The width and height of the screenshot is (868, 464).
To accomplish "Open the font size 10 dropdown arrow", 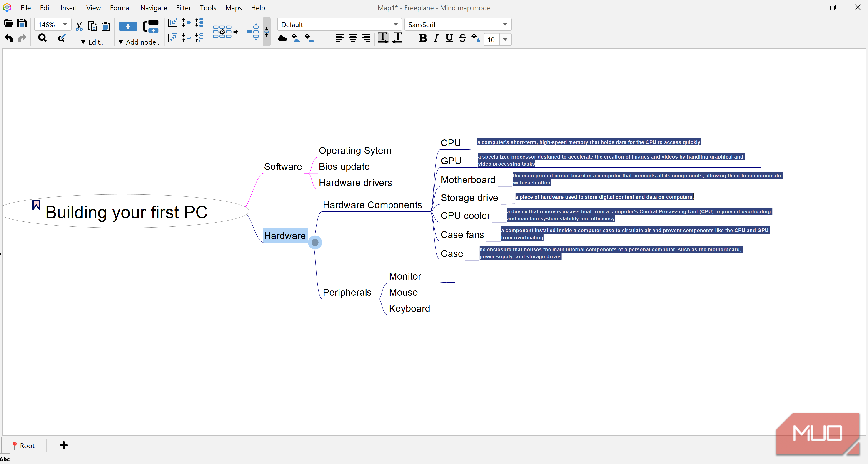I will click(505, 40).
